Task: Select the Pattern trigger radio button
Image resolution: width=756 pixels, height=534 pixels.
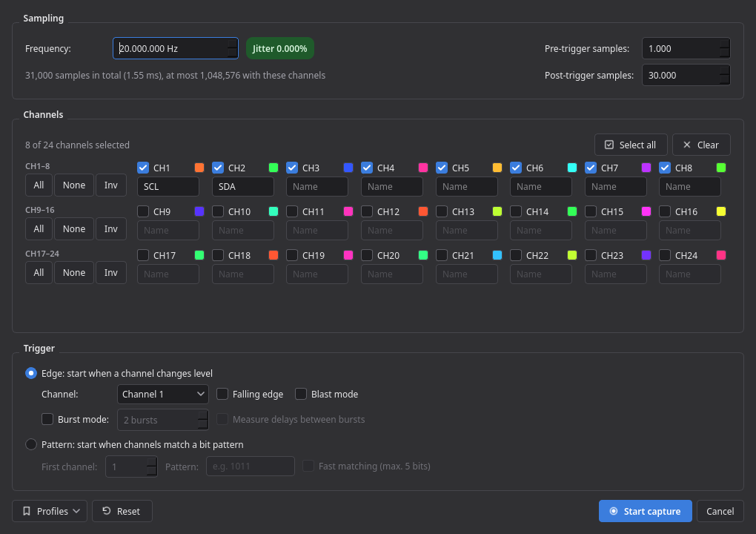Action: 31,444
